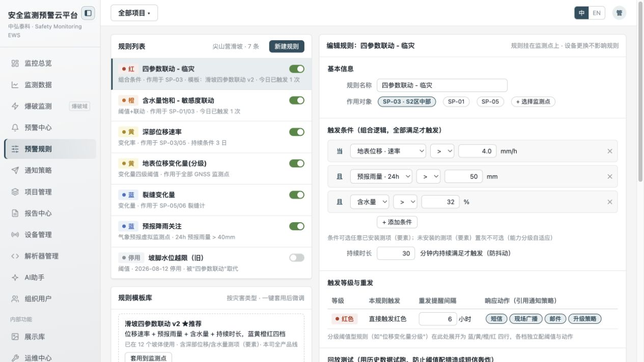Open 含水量 parameter dropdown
This screenshot has width=644, height=362.
pos(370,202)
